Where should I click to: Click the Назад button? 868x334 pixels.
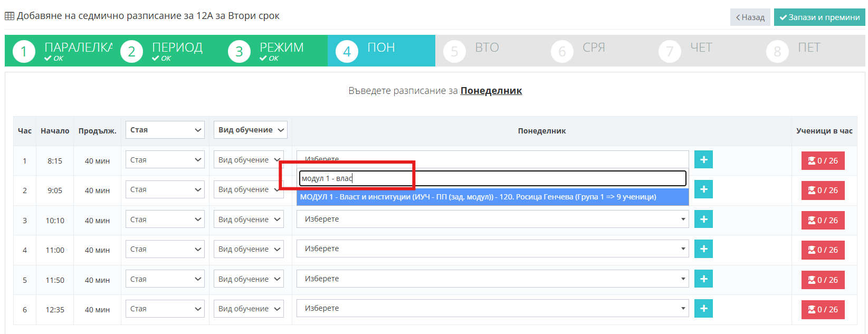pos(750,17)
